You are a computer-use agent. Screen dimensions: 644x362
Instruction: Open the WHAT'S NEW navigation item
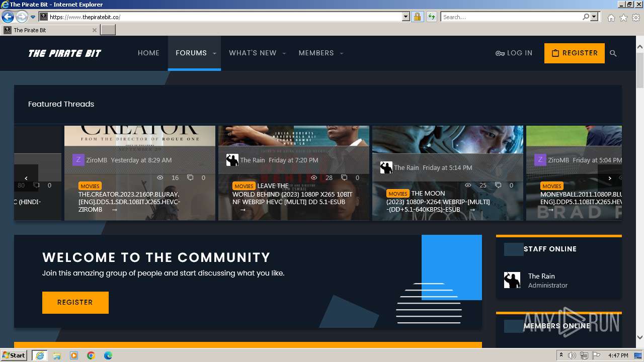[x=253, y=53]
